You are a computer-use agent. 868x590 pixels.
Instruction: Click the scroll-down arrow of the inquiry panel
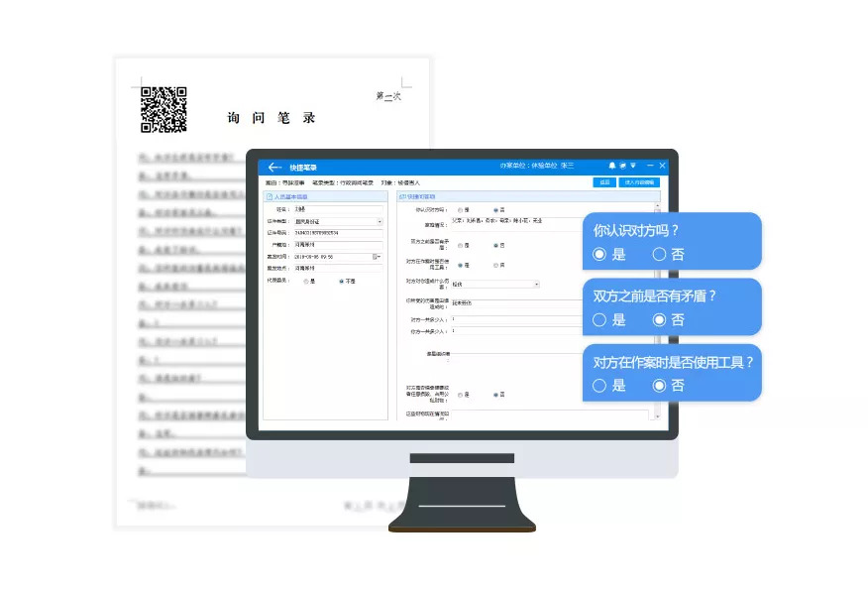[657, 414]
